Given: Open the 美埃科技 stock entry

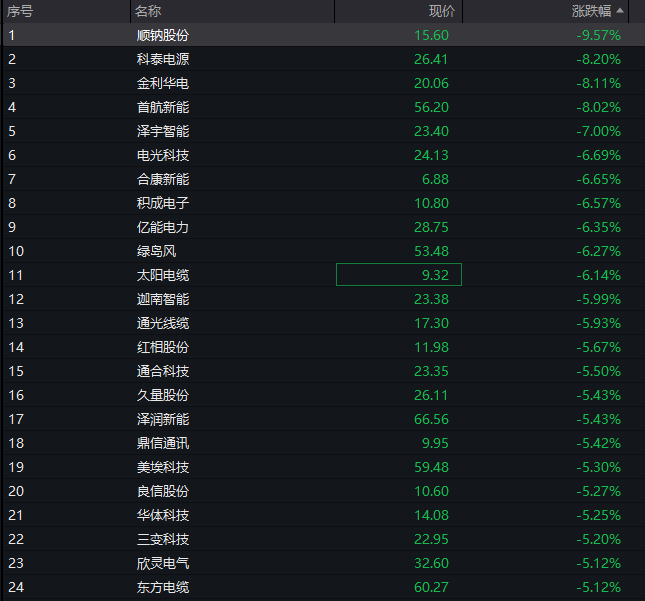Looking at the screenshot, I should click(162, 467).
